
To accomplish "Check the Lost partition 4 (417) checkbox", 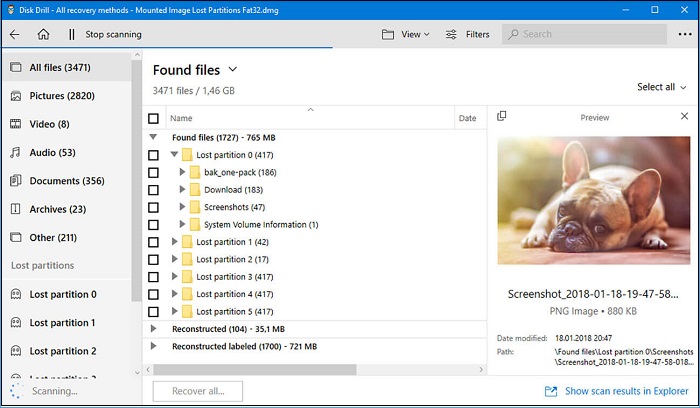I will [x=153, y=294].
